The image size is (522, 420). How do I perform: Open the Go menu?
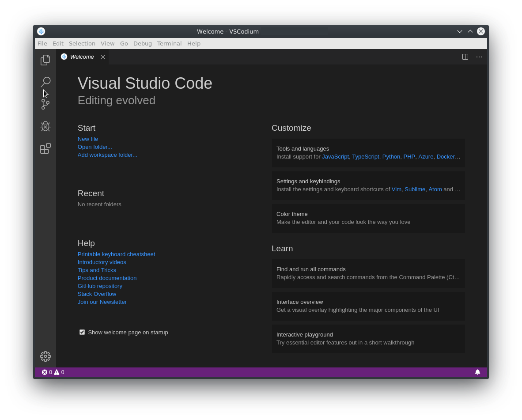[x=124, y=43]
